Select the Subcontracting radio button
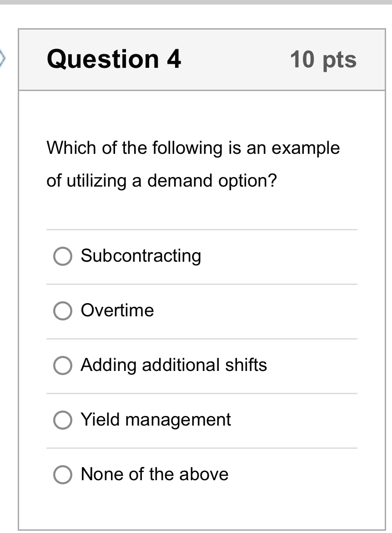 click(63, 256)
